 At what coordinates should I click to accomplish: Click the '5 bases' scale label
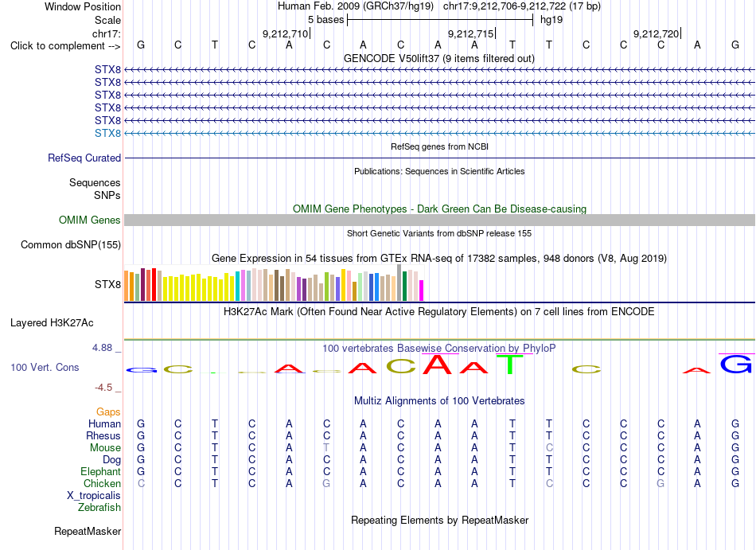326,20
